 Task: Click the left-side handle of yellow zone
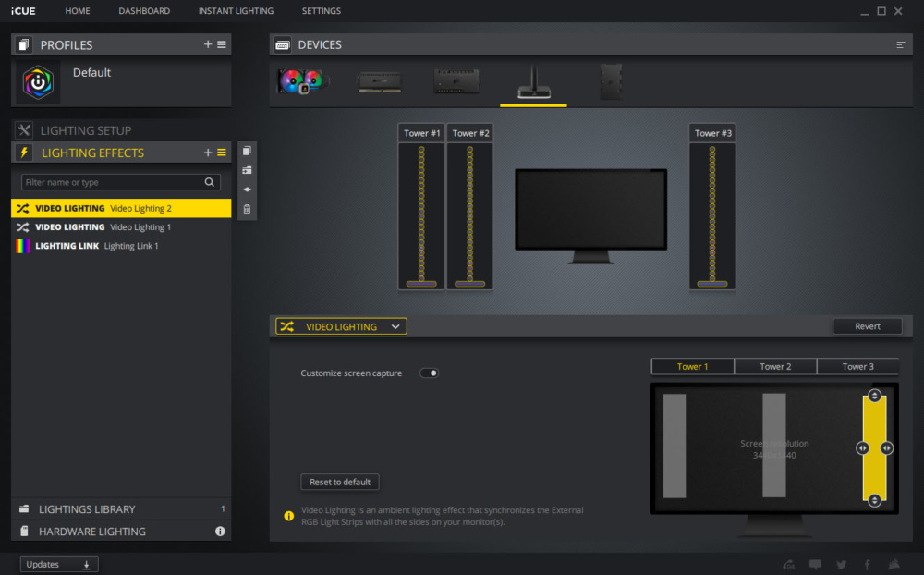click(862, 448)
